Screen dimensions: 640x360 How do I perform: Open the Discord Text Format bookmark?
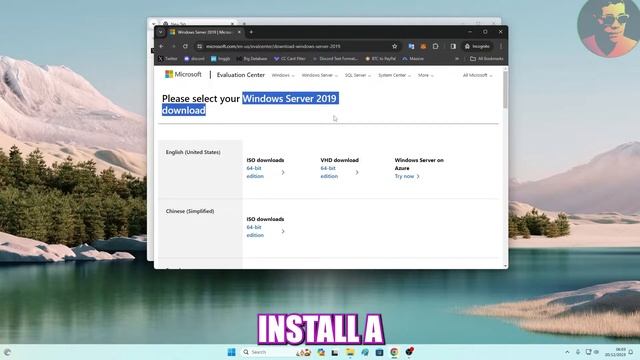pos(335,59)
